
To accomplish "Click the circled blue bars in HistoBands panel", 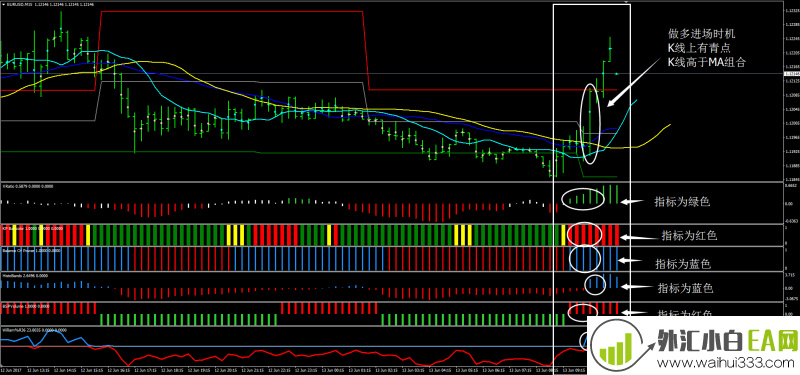I will click(x=594, y=284).
